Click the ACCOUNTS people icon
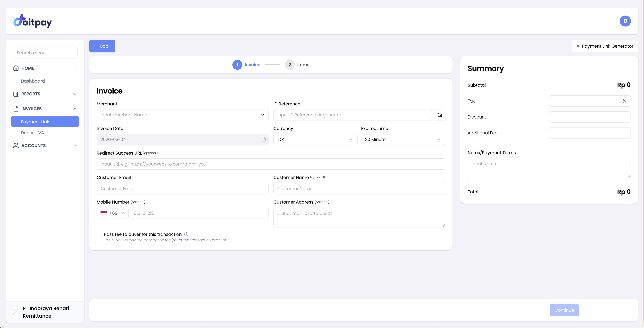This screenshot has height=328, width=644. pyautogui.click(x=16, y=146)
